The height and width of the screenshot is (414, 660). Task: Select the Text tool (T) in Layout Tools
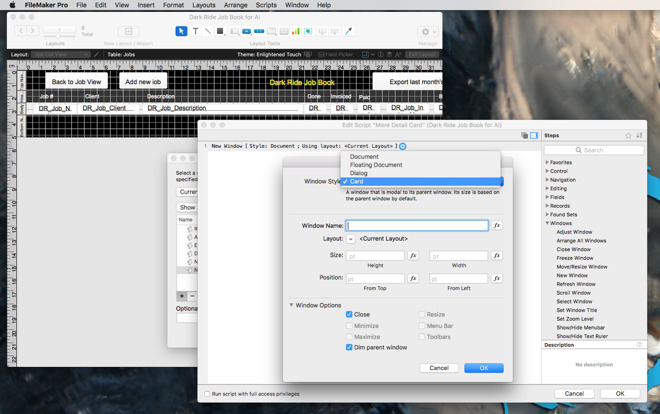coord(196,31)
